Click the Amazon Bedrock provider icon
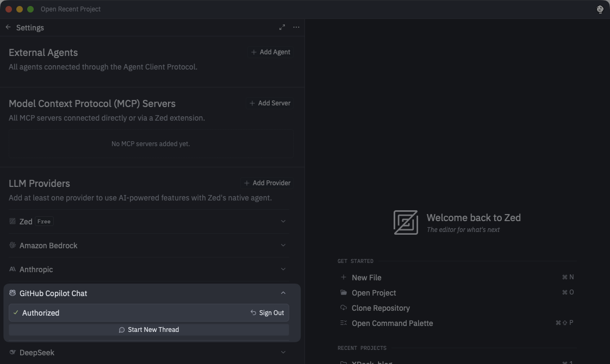The image size is (610, 364). (13, 246)
